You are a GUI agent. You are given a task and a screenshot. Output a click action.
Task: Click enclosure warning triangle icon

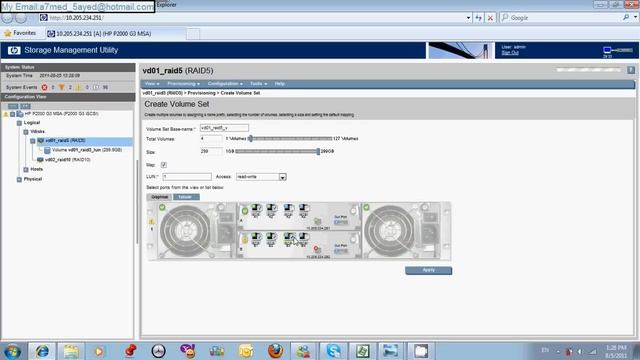[151, 222]
